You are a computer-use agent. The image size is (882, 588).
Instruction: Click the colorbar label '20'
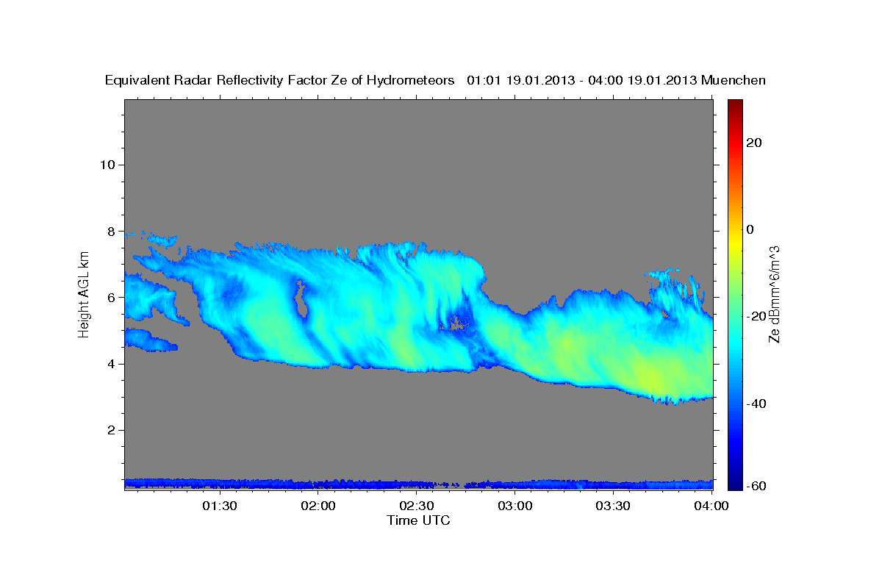(x=755, y=143)
